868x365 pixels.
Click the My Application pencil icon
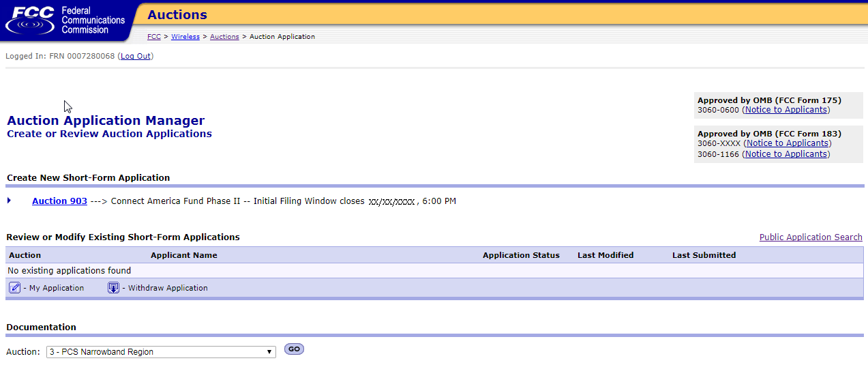point(14,288)
